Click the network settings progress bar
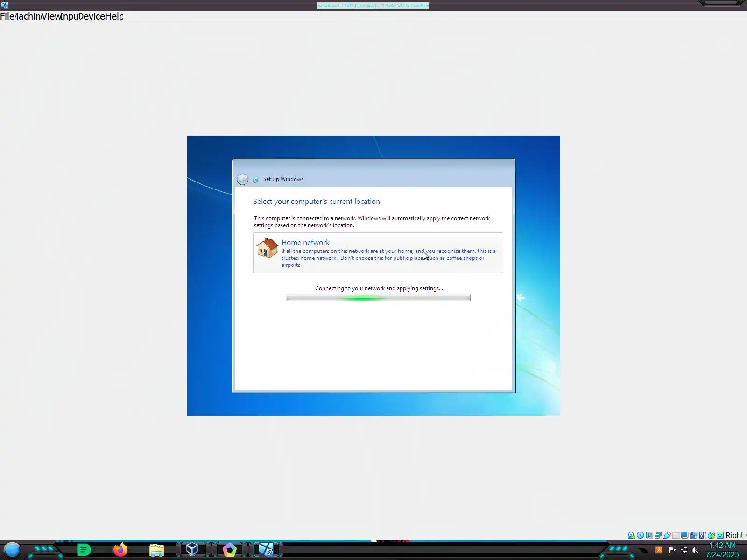 click(378, 298)
